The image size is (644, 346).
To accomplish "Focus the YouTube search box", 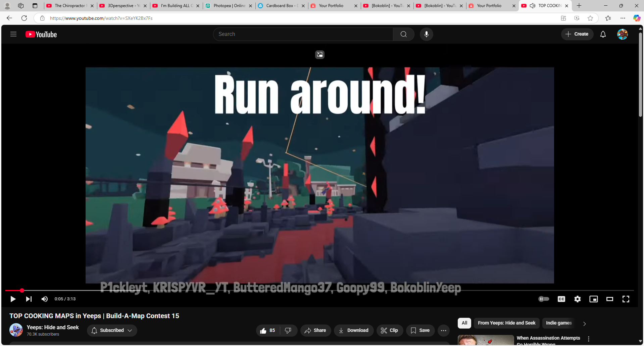I will (303, 34).
